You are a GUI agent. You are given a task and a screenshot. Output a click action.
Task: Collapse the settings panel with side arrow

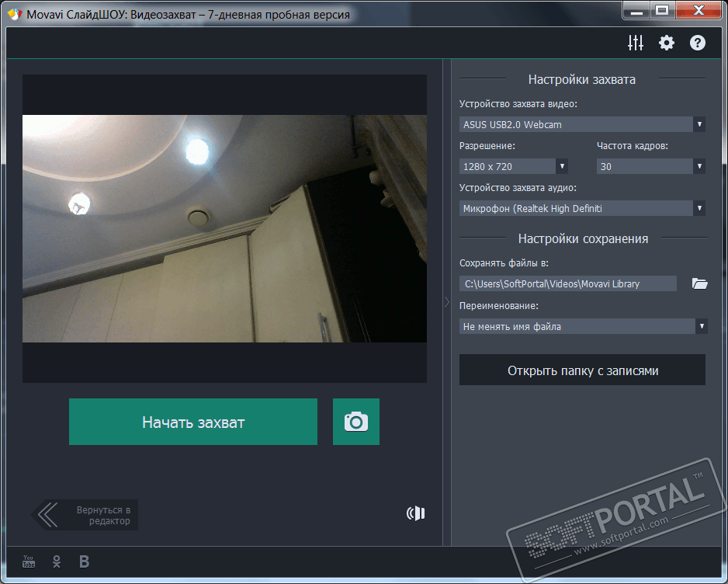pos(447,302)
